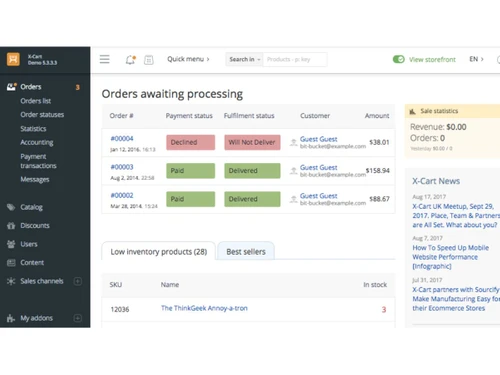This screenshot has height=375, width=500.
Task: Change Paid status of order #00002
Action: (x=191, y=199)
